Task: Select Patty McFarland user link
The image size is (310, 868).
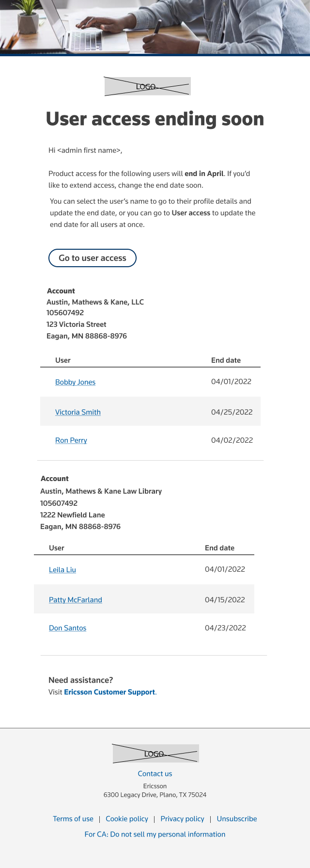Action: pos(76,600)
